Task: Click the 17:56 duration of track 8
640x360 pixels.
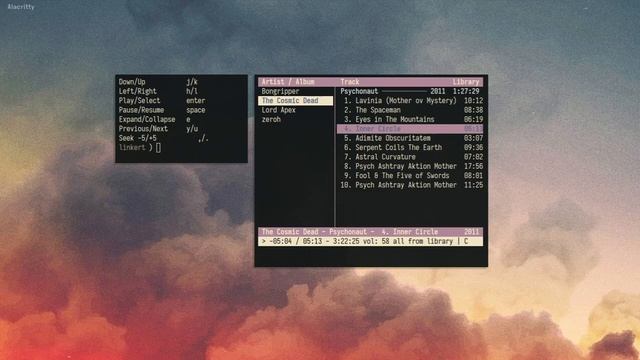Action: (473, 167)
